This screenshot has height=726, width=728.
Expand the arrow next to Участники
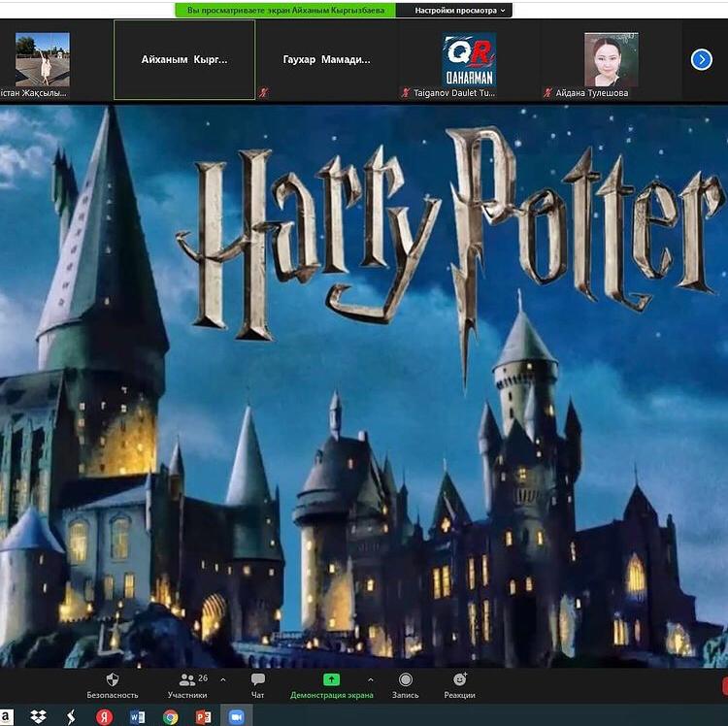[x=223, y=679]
